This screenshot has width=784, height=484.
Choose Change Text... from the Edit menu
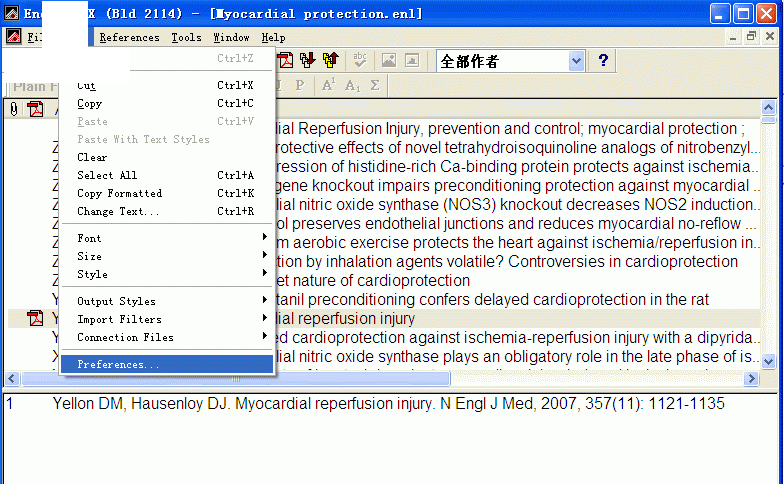pos(166,211)
